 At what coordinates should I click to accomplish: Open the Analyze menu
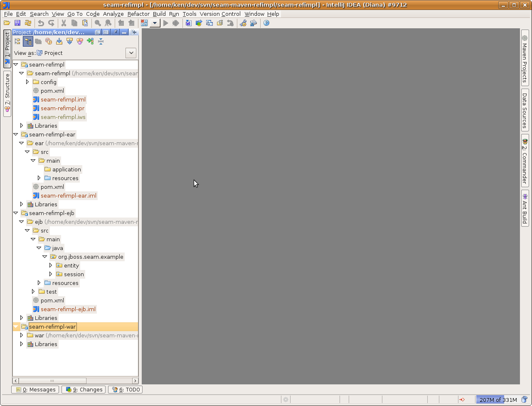click(x=113, y=14)
